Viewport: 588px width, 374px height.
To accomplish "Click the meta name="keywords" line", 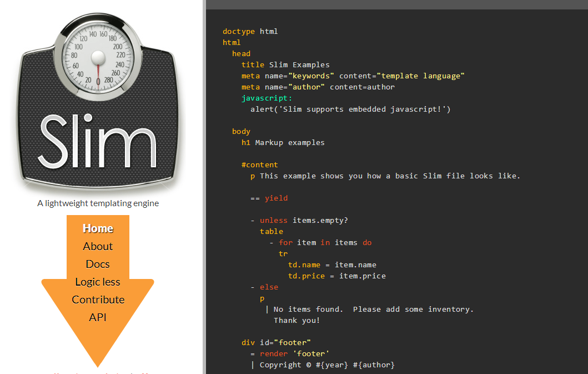I will tap(353, 76).
